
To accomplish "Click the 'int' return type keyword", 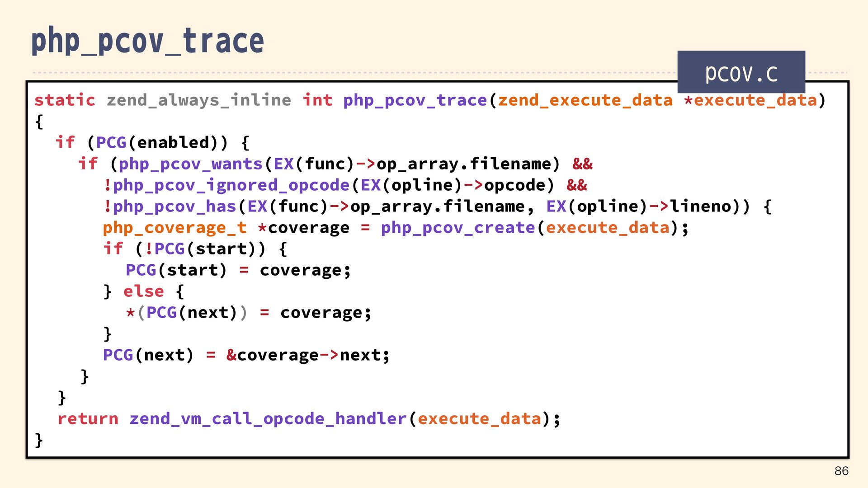I will click(317, 100).
